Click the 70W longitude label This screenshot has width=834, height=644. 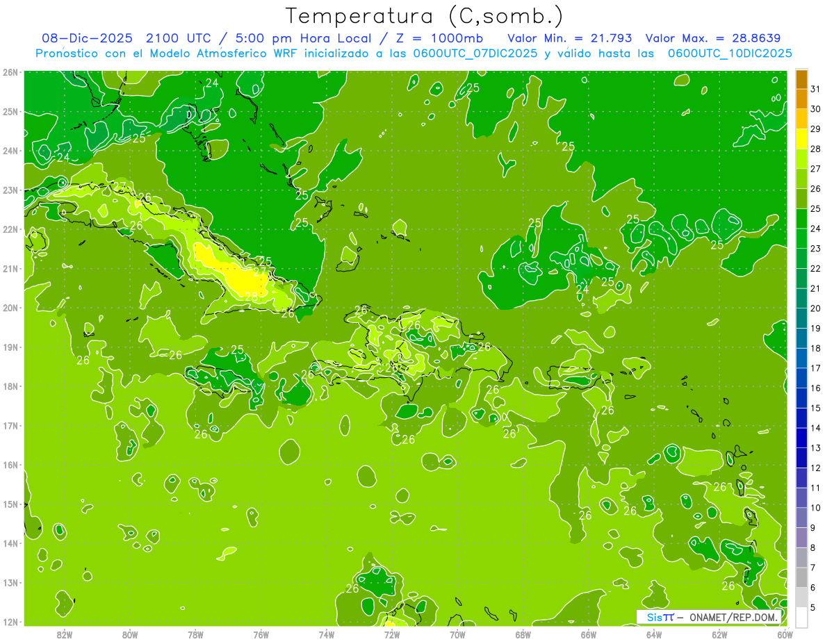(457, 634)
